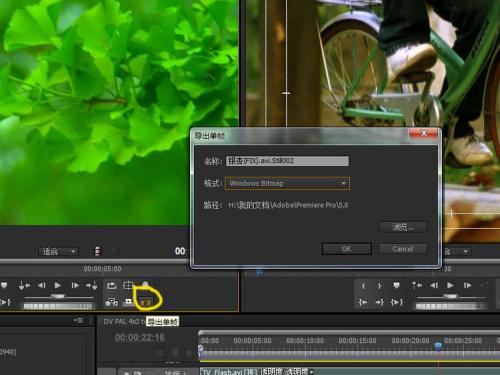Go to previous marker in source monitor
The image size is (500, 375).
(x=24, y=285)
